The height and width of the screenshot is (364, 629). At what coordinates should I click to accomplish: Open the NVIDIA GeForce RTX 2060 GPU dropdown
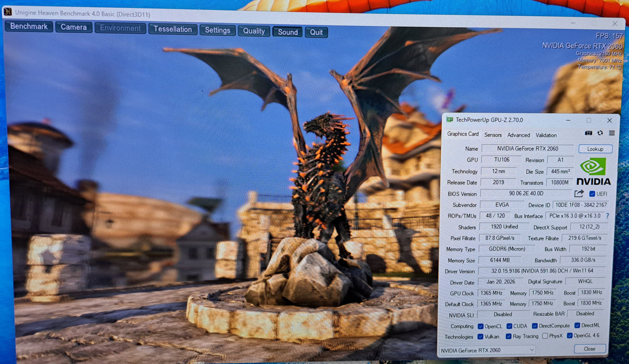(487, 350)
